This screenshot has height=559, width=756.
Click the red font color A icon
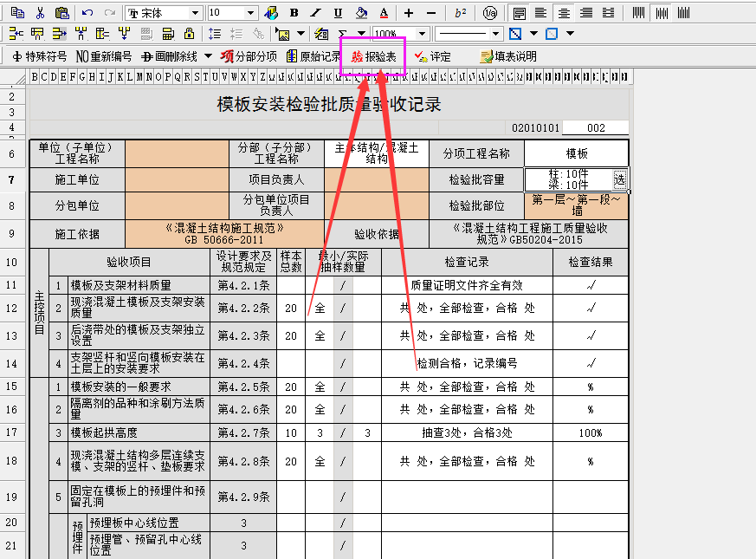(x=383, y=13)
